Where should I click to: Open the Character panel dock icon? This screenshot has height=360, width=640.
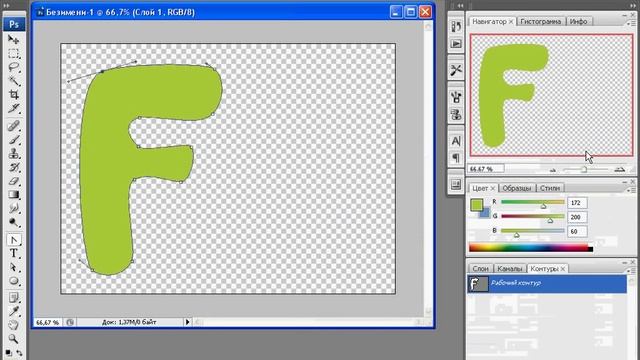[x=456, y=141]
